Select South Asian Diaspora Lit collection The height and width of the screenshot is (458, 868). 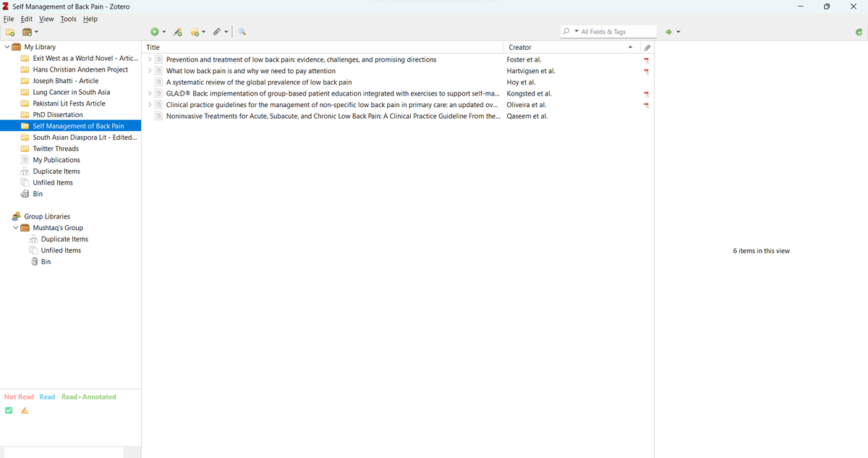pyautogui.click(x=85, y=137)
